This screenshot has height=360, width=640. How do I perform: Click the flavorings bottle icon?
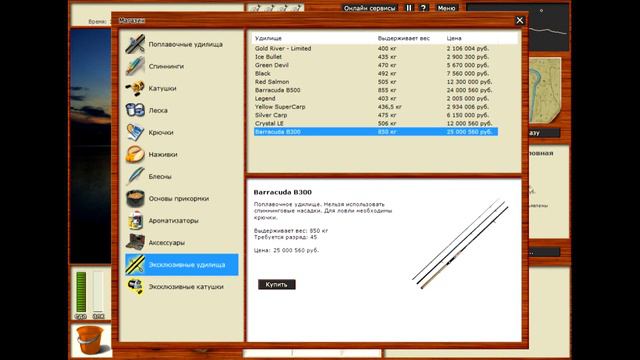(135, 220)
